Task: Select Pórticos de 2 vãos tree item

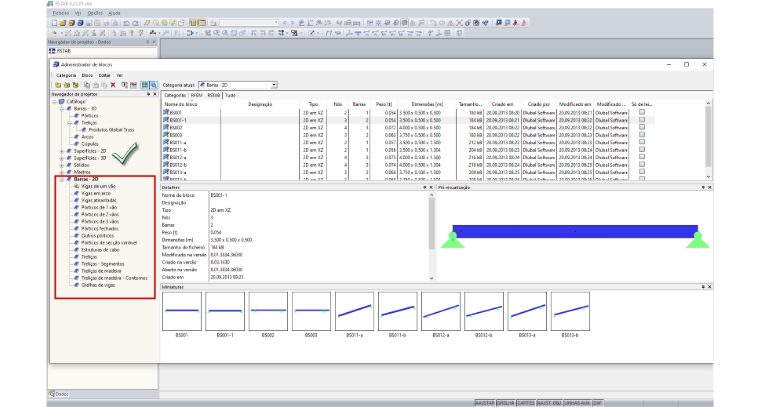Action: click(x=100, y=214)
